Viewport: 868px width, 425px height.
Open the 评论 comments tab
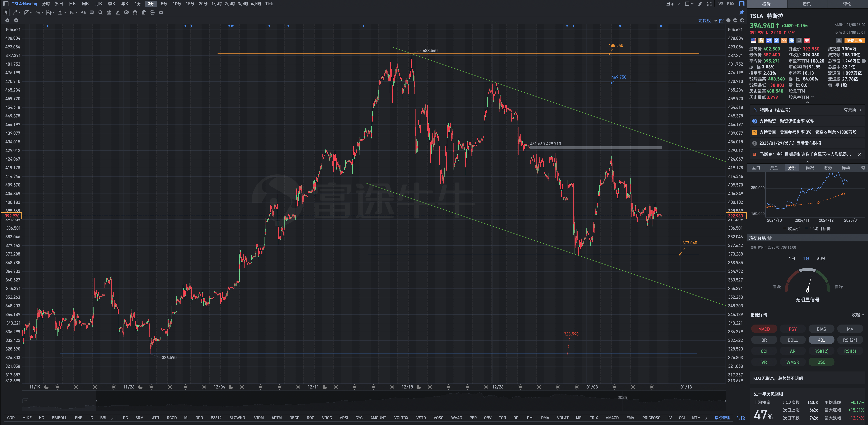(x=847, y=4)
